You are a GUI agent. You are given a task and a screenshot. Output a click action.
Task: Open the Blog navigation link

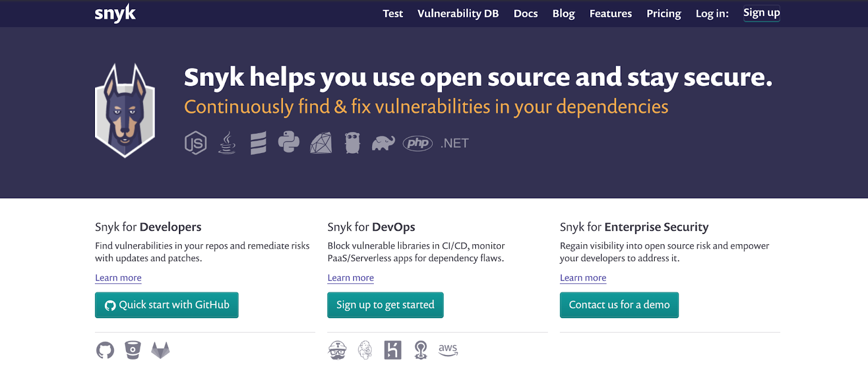coord(564,14)
